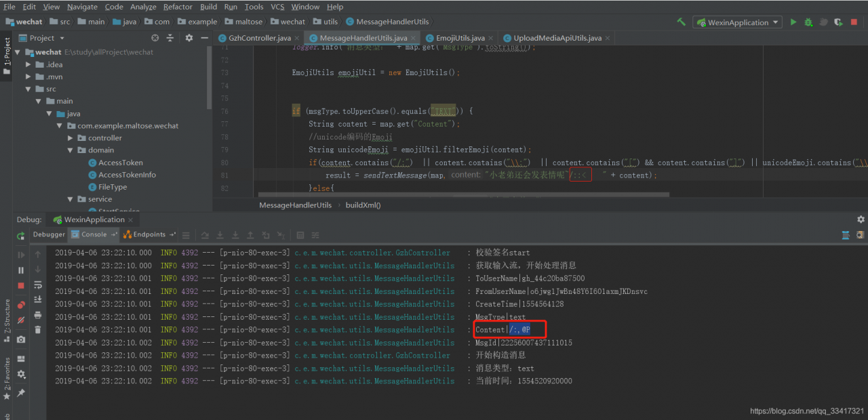This screenshot has width=868, height=420.
Task: Switch to the Debugger tab
Action: [x=49, y=234]
